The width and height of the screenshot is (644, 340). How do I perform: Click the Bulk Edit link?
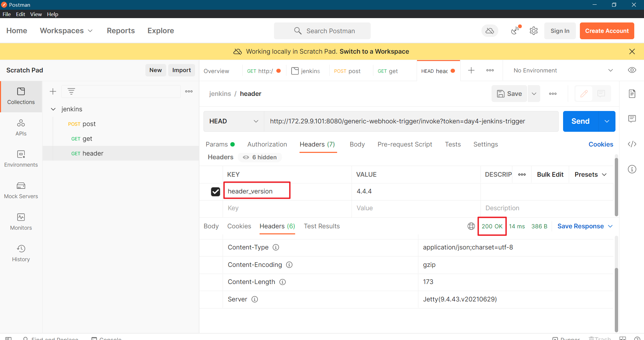(x=550, y=175)
